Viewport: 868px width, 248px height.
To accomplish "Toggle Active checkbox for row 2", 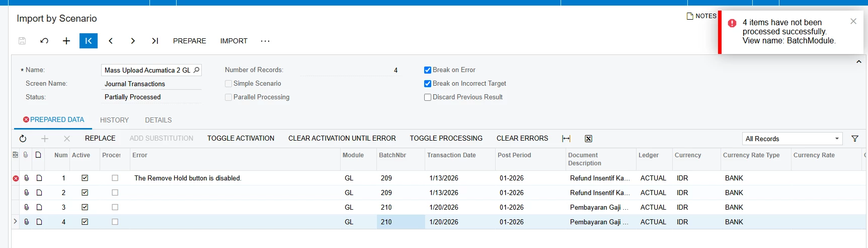I will click(x=85, y=193).
